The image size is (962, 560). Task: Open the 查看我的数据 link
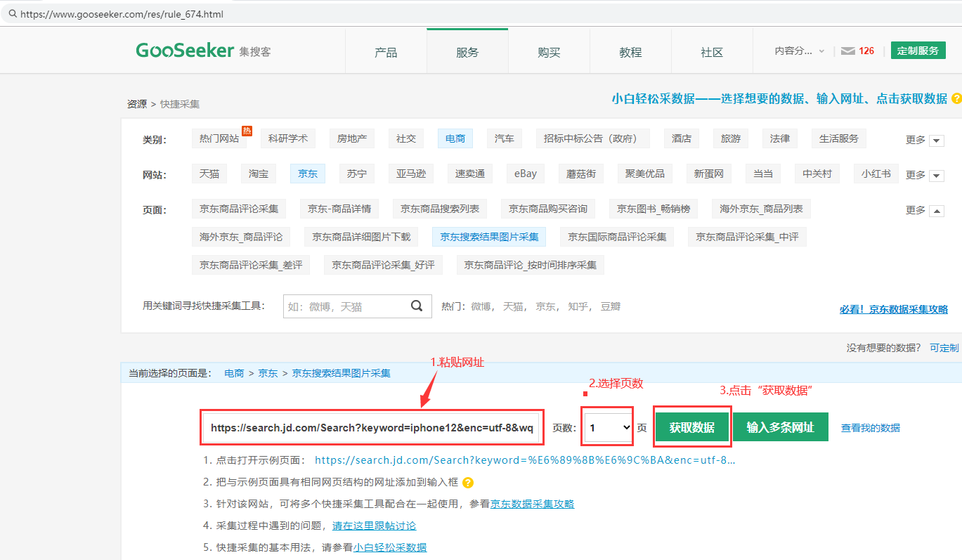pyautogui.click(x=871, y=428)
